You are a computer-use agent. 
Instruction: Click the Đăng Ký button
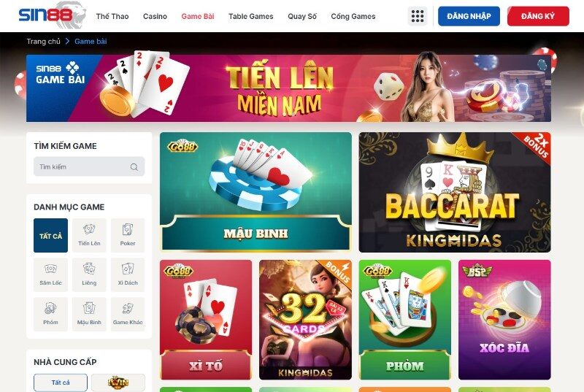pos(538,16)
